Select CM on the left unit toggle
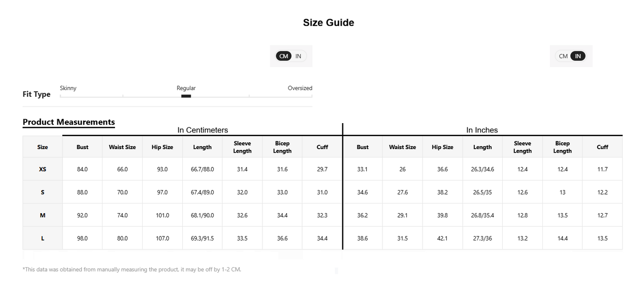The height and width of the screenshot is (294, 644). click(284, 56)
